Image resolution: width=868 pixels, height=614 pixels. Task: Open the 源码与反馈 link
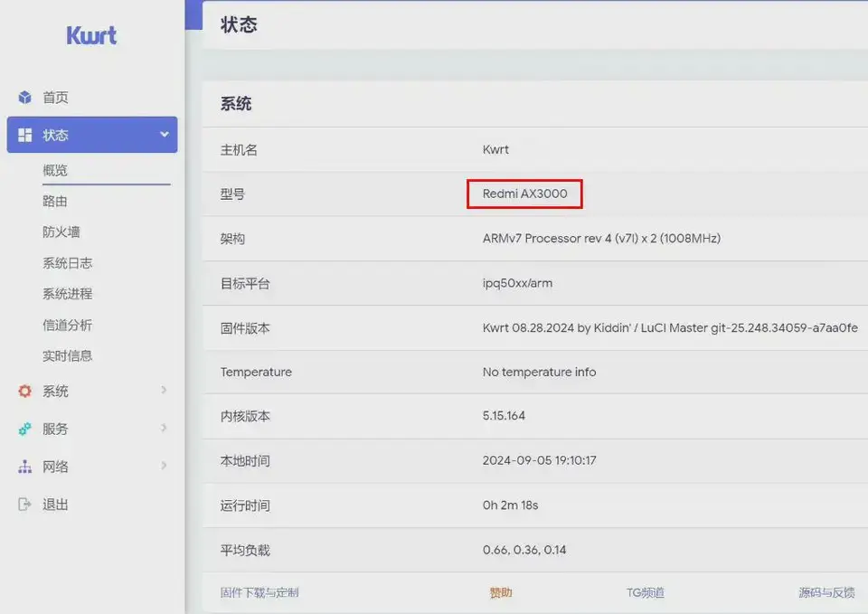[x=826, y=592]
